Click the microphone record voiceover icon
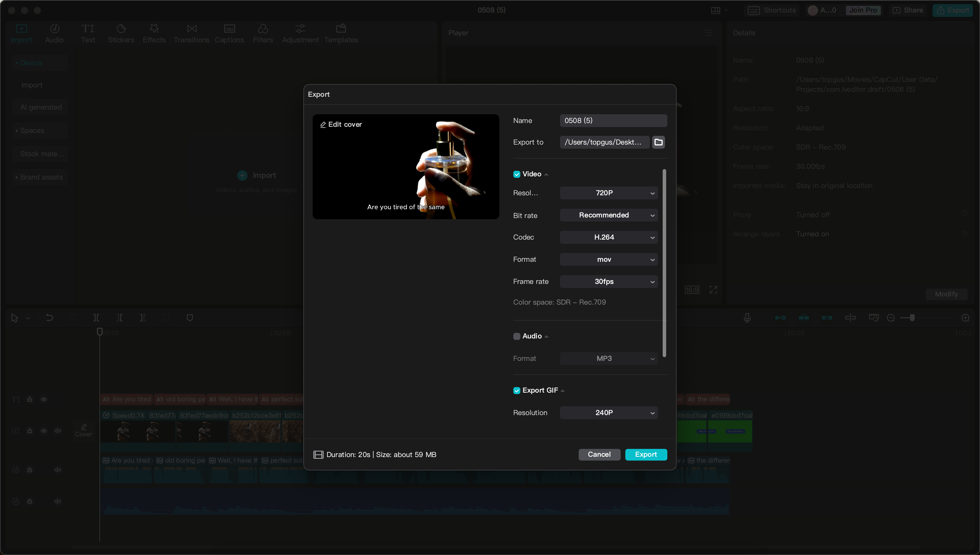Screen dimensions: 980x555 click(x=747, y=317)
